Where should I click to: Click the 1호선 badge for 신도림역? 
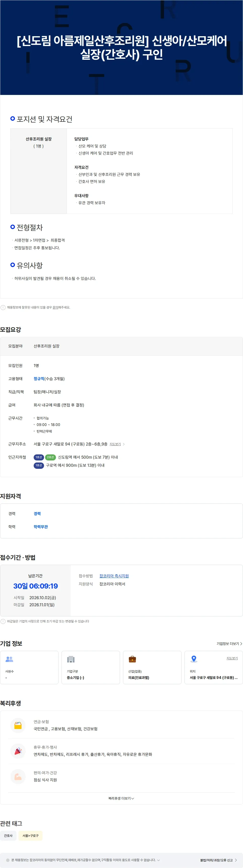pos(39,457)
